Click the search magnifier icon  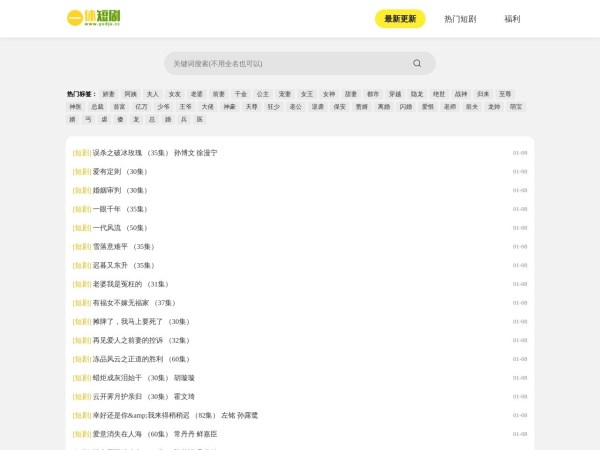[x=417, y=63]
